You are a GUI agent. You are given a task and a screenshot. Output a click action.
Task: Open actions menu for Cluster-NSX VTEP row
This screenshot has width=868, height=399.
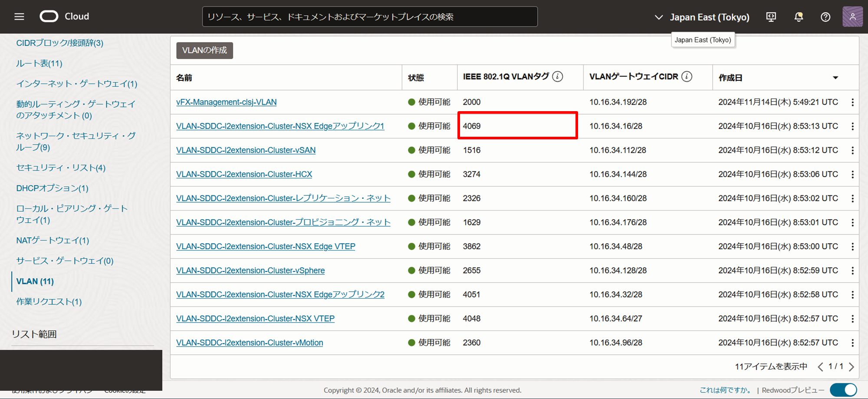(x=852, y=319)
